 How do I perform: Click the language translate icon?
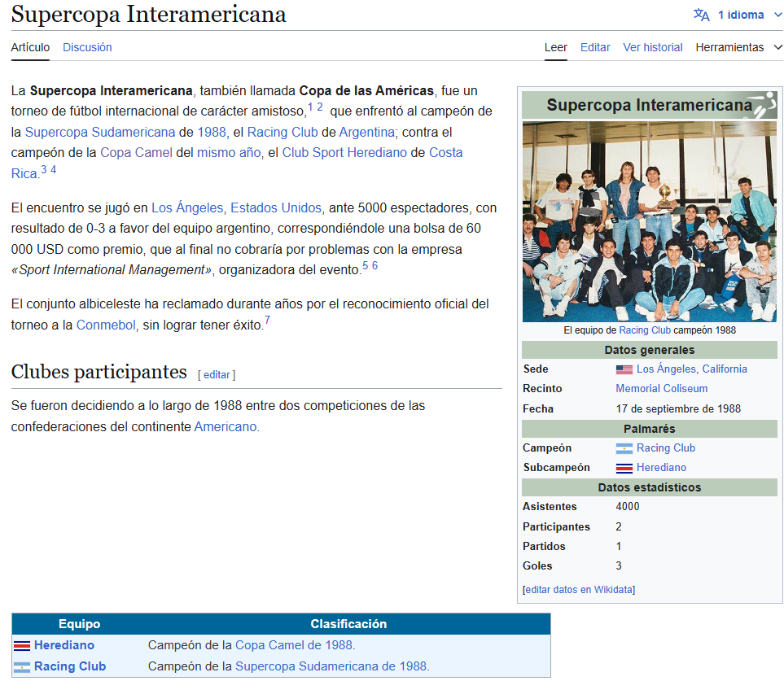(x=701, y=15)
